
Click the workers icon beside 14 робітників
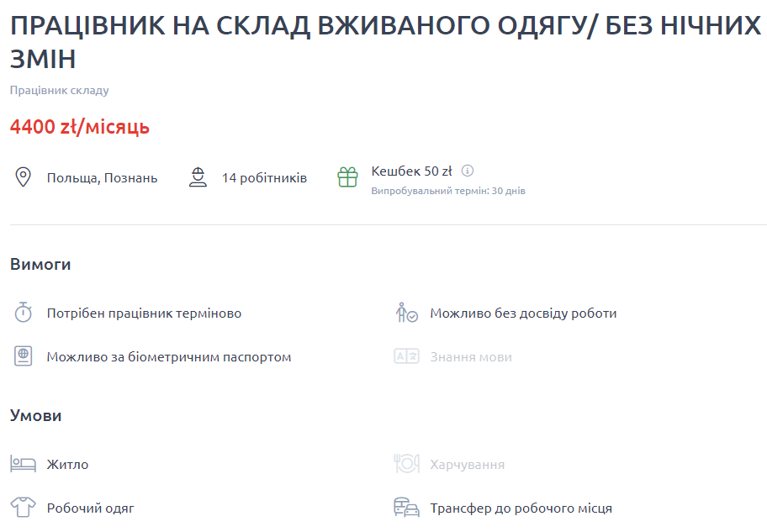[x=198, y=177]
